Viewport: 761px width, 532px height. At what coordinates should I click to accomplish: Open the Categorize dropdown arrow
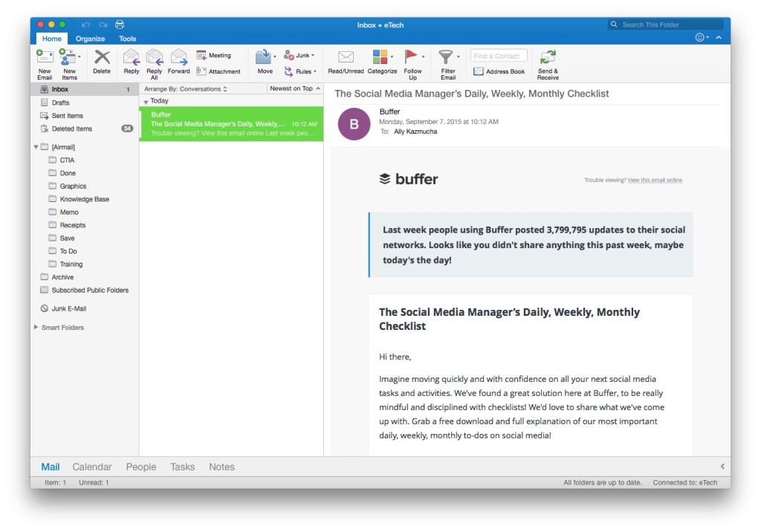coord(392,56)
